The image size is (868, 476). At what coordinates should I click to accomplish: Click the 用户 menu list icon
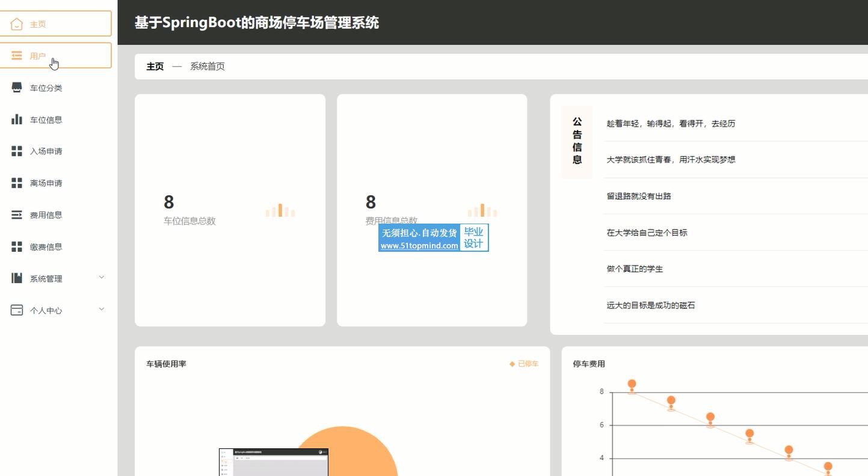pos(17,56)
